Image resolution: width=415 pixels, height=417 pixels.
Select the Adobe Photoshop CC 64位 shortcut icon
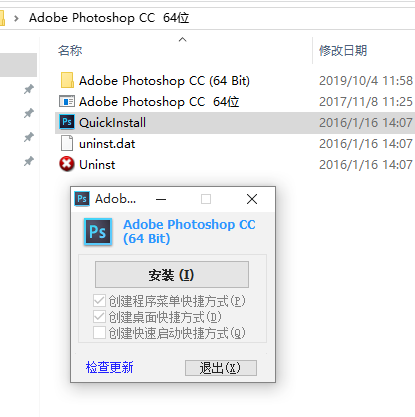click(x=67, y=101)
